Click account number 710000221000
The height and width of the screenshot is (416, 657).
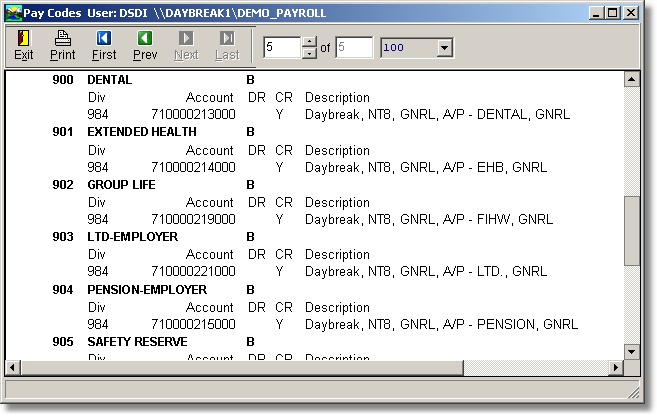pos(193,271)
